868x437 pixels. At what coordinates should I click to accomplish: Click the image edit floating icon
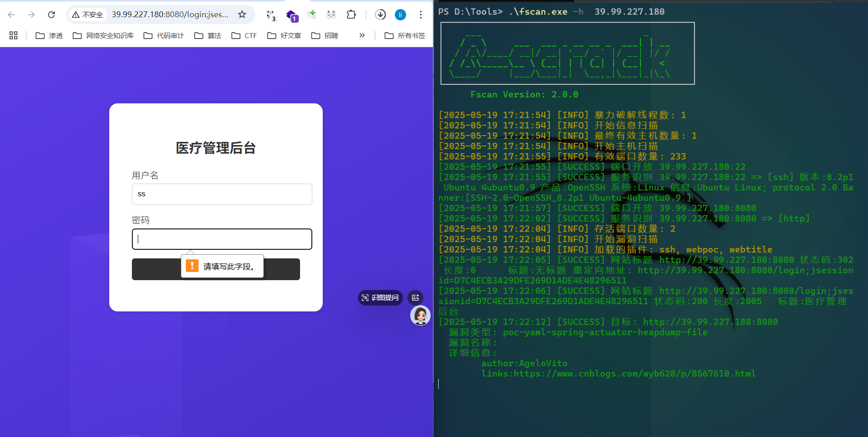point(415,298)
